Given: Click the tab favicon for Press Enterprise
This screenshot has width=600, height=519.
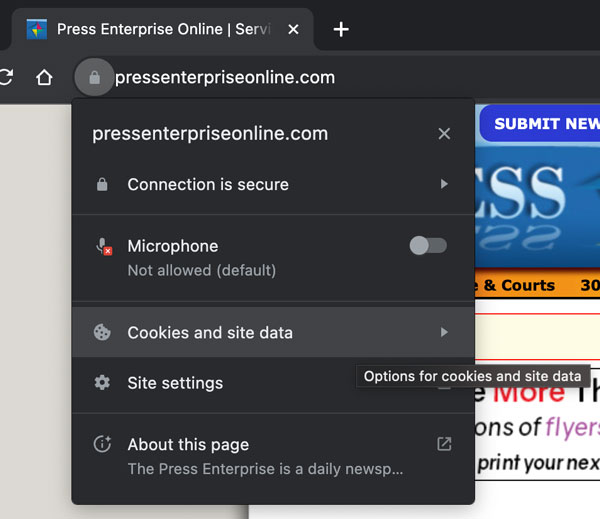Looking at the screenshot, I should [x=37, y=29].
